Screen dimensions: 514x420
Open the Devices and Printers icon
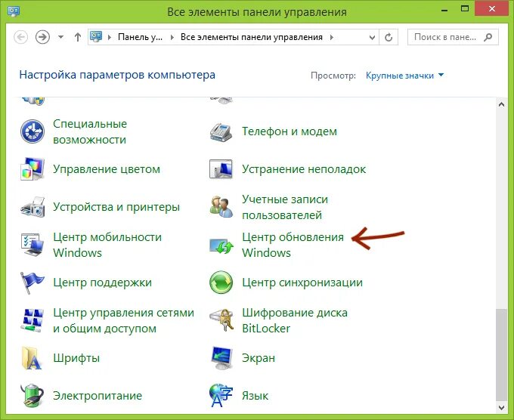pyautogui.click(x=33, y=207)
